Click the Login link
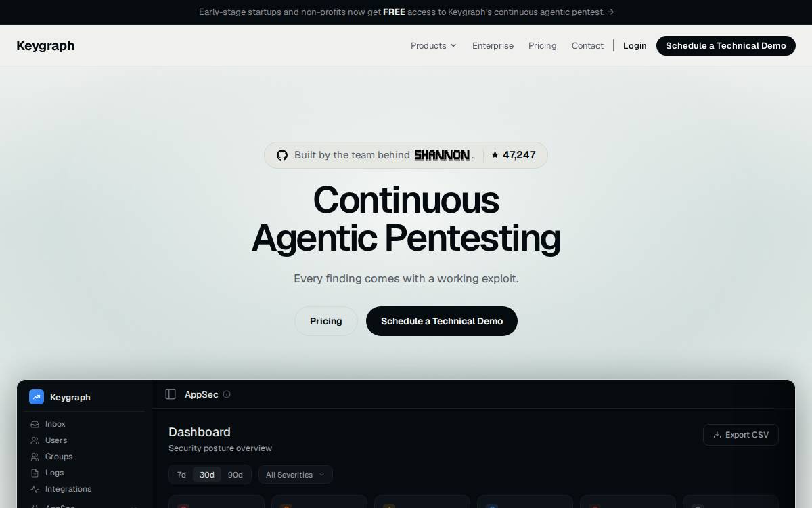This screenshot has height=508, width=812. [x=635, y=45]
